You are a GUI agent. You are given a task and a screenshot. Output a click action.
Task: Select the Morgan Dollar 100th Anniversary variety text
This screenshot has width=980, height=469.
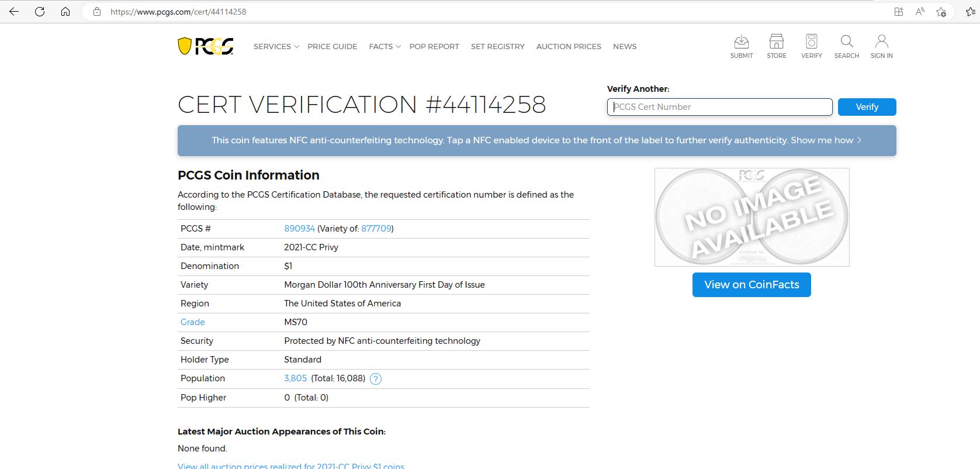coord(385,285)
